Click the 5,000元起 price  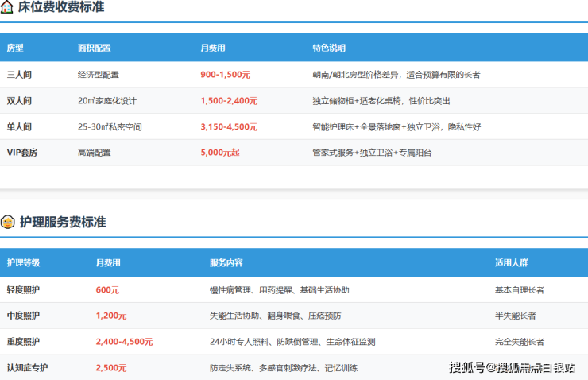[219, 152]
